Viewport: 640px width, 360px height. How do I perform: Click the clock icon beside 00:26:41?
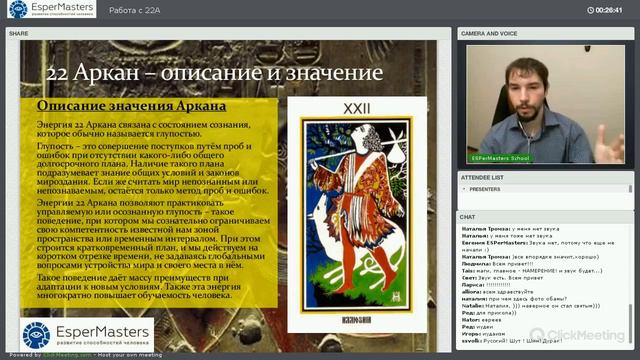coord(590,10)
